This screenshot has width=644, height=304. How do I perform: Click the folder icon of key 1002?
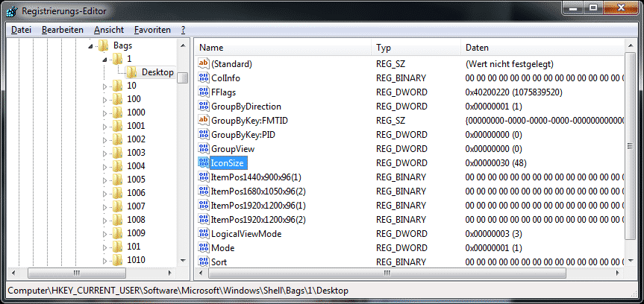117,139
